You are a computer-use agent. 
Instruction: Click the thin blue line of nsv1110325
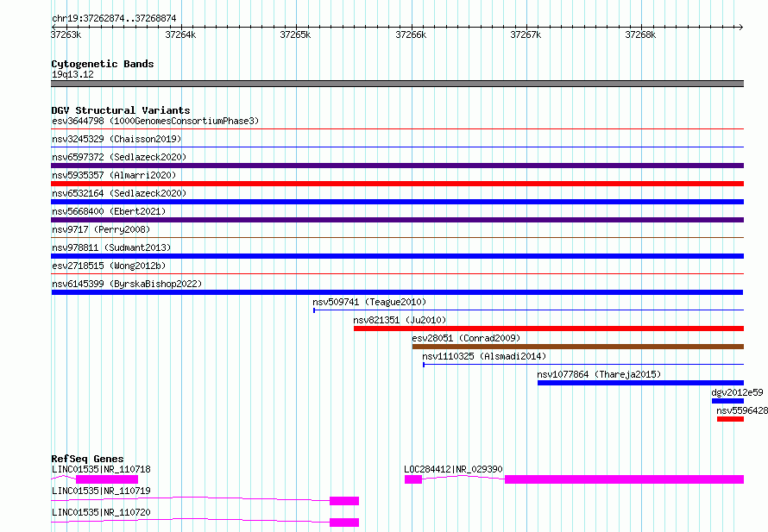pos(583,365)
